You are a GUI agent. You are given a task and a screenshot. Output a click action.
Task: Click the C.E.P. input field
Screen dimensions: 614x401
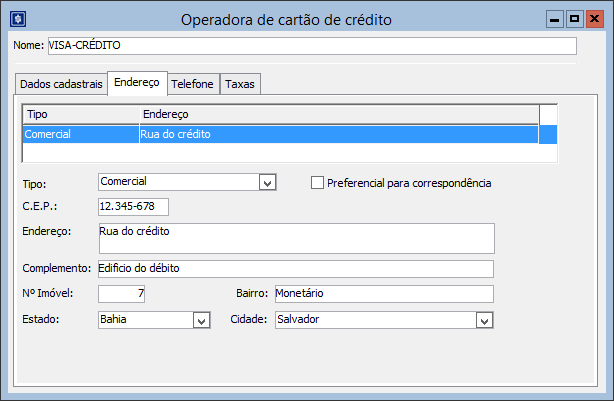click(133, 207)
